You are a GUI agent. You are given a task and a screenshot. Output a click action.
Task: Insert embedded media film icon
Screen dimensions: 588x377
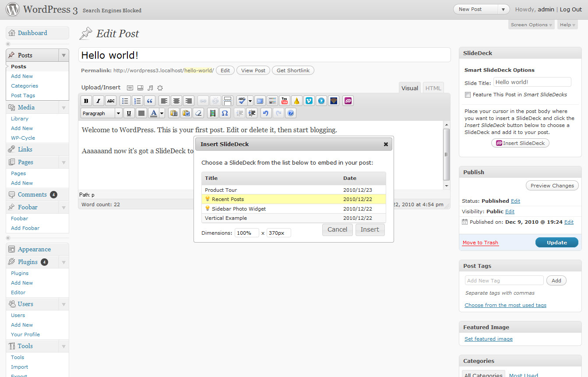pyautogui.click(x=212, y=113)
